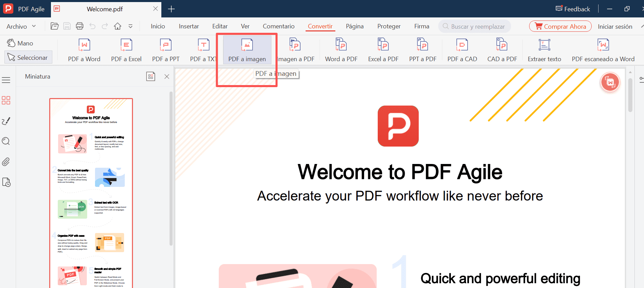
Task: Click the thumbnail panel scrollbar
Action: pos(171,169)
